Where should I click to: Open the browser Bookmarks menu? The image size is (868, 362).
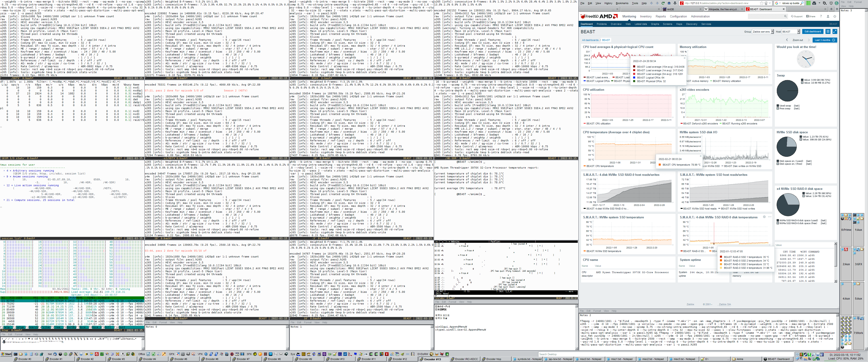click(x=622, y=3)
